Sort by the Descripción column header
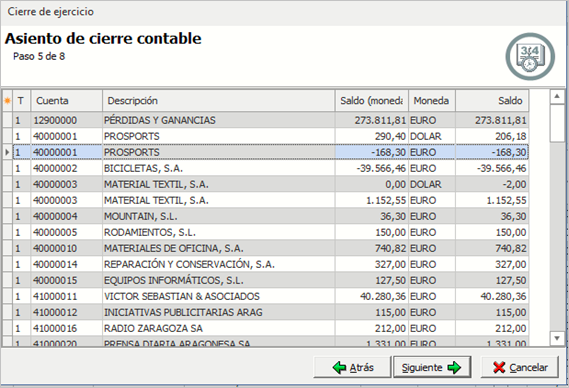 219,101
